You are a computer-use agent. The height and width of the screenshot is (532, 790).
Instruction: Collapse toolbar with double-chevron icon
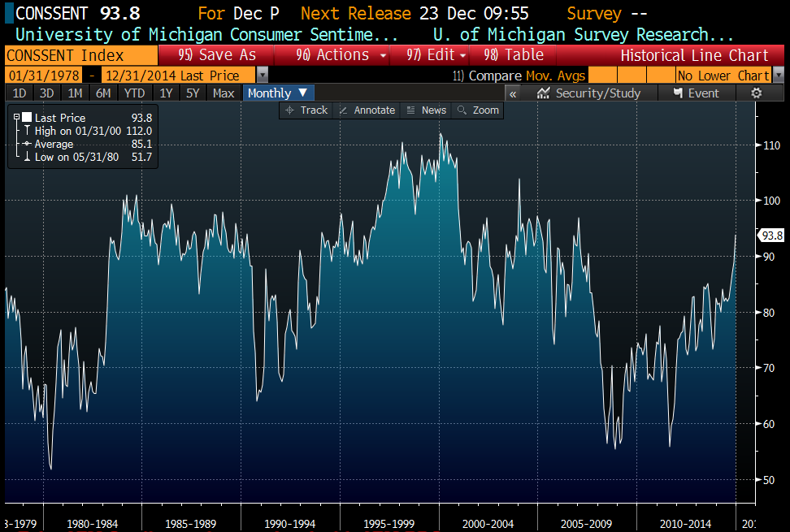tap(513, 93)
